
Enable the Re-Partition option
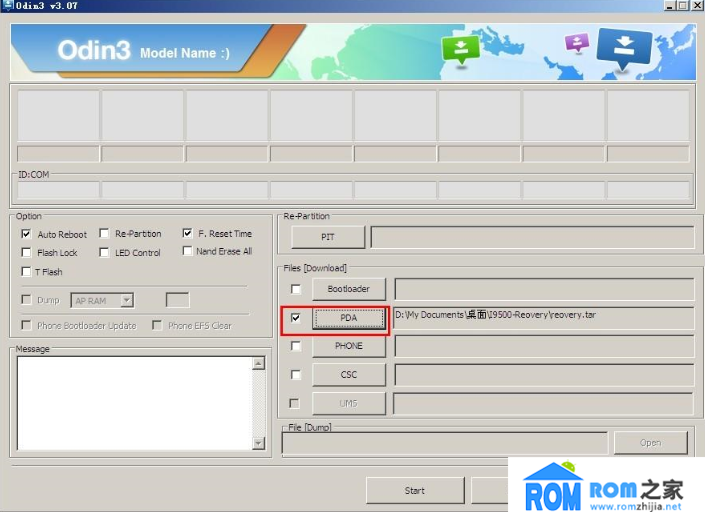click(104, 233)
